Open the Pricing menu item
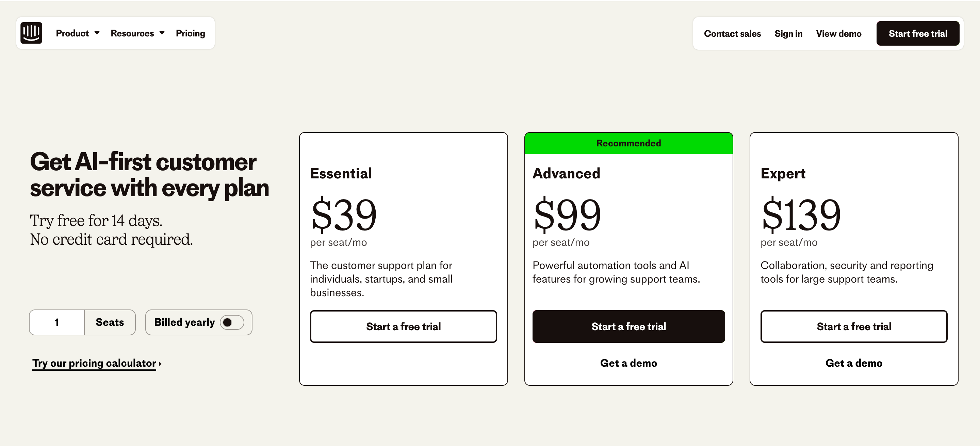 [x=190, y=33]
